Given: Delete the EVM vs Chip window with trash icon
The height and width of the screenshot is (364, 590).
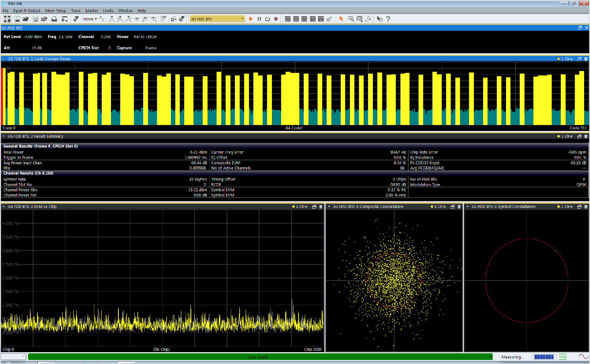Looking at the screenshot, I should pyautogui.click(x=321, y=207).
